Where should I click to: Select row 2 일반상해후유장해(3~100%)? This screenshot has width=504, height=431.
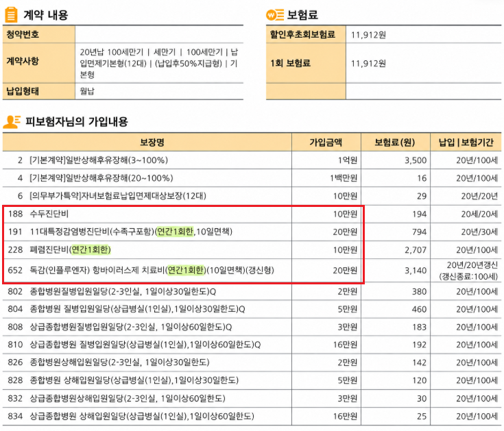tap(252, 160)
